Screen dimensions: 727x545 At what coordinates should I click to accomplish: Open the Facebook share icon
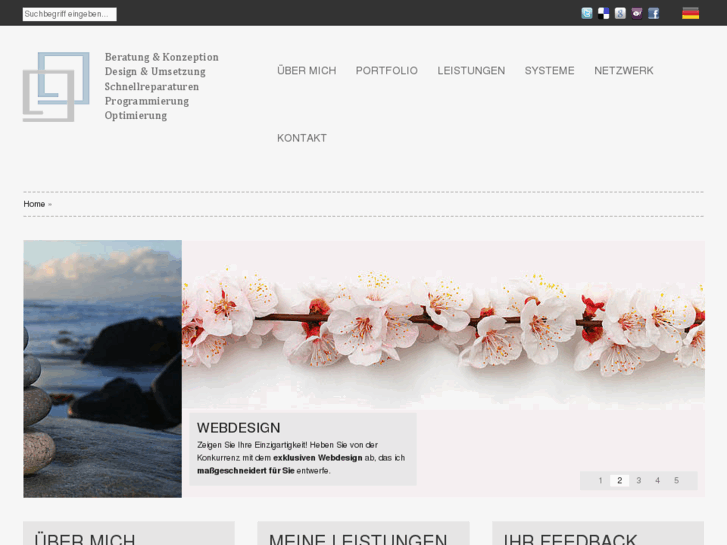pyautogui.click(x=653, y=13)
